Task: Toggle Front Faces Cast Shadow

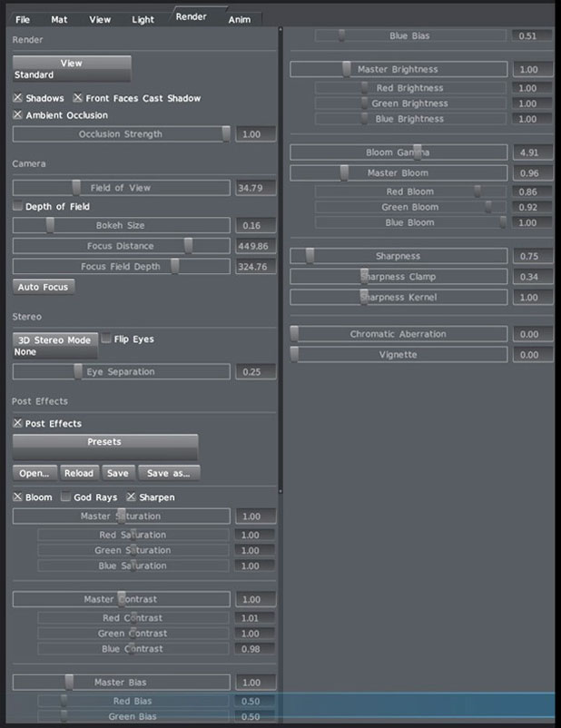Action: 78,98
